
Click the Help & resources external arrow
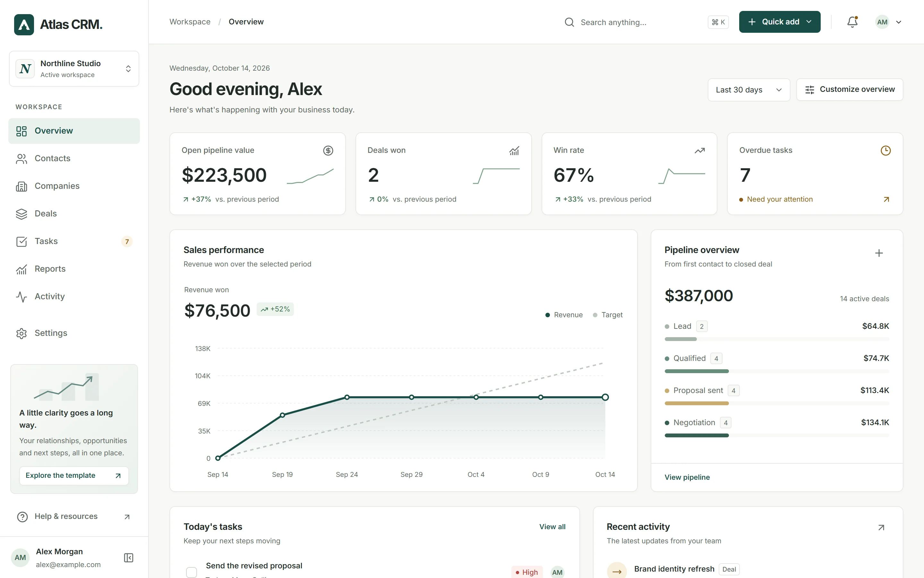click(x=127, y=517)
